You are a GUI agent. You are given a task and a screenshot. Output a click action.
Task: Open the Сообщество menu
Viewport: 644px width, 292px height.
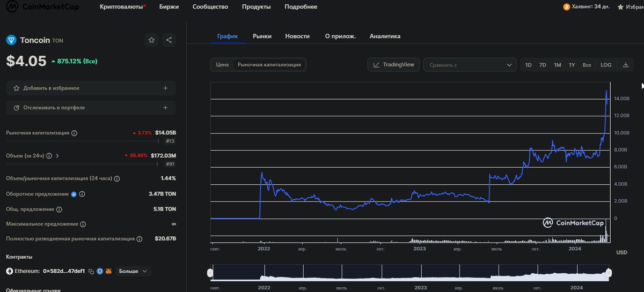(210, 7)
